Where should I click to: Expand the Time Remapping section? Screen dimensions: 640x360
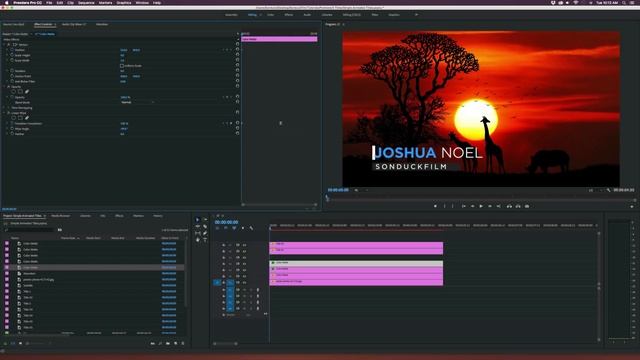4,108
